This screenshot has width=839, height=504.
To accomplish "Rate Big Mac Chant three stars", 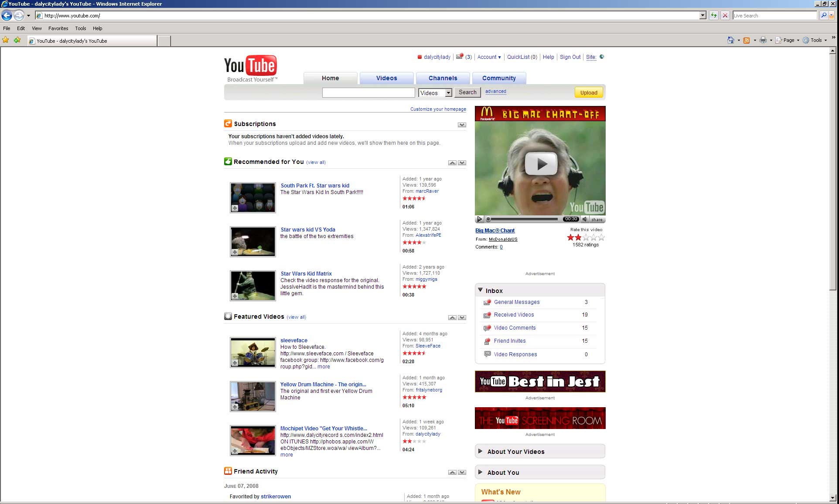I will pos(586,238).
